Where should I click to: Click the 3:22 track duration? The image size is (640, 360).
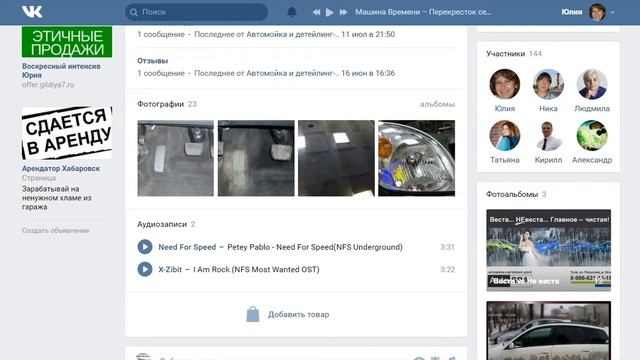pyautogui.click(x=447, y=269)
